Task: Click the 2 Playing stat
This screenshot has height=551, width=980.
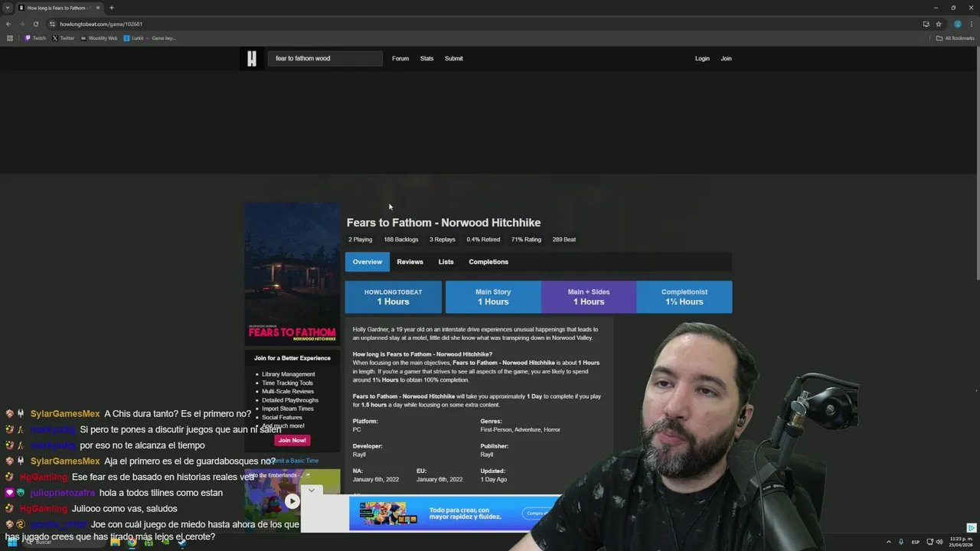Action: [x=360, y=240]
